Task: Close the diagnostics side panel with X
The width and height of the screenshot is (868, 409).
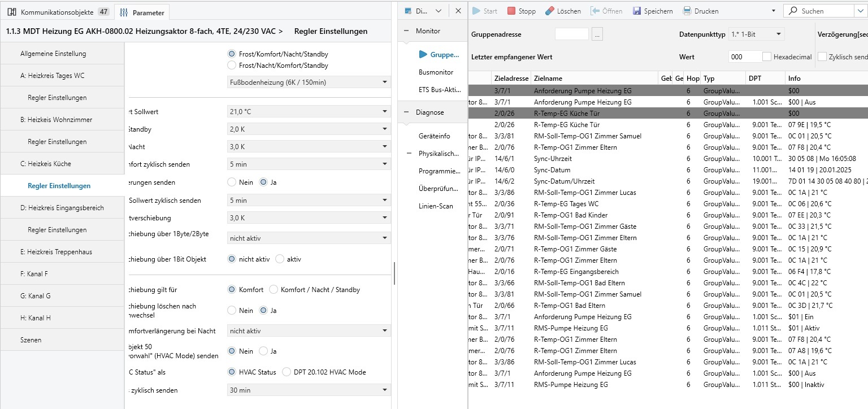Action: tap(458, 11)
